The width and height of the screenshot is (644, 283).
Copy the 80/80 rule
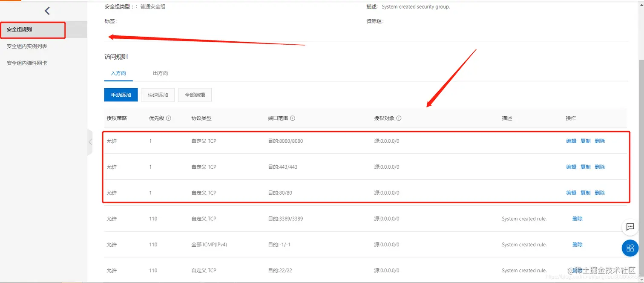point(586,193)
